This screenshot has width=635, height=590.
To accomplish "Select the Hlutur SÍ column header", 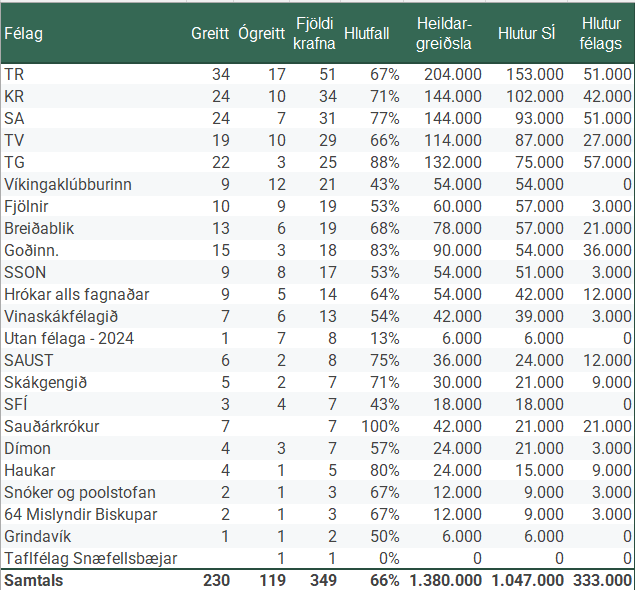I will [527, 33].
